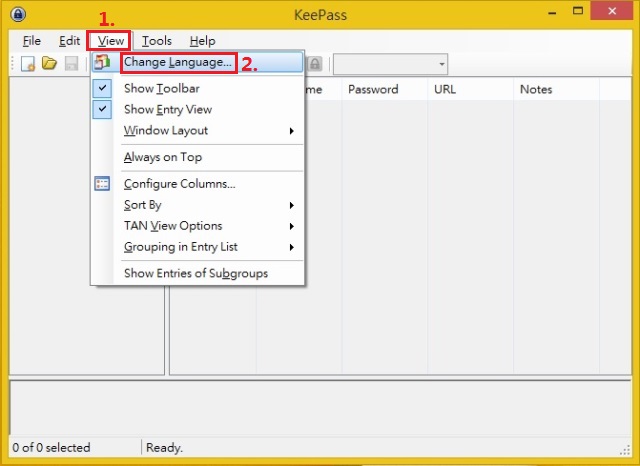Viewport: 640px width, 466px height.
Task: Open a database using the folder icon
Action: tap(49, 63)
